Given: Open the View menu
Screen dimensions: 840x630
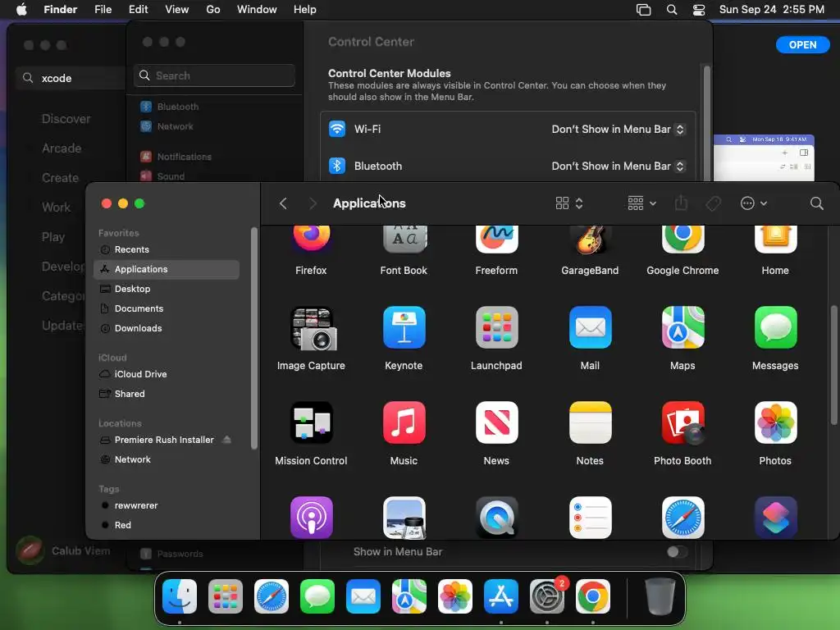Looking at the screenshot, I should [177, 10].
